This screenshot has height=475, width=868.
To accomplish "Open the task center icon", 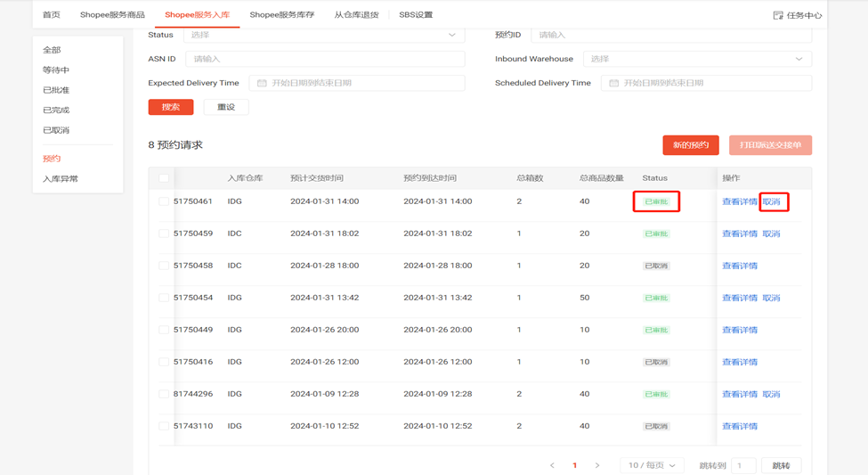I will [778, 15].
